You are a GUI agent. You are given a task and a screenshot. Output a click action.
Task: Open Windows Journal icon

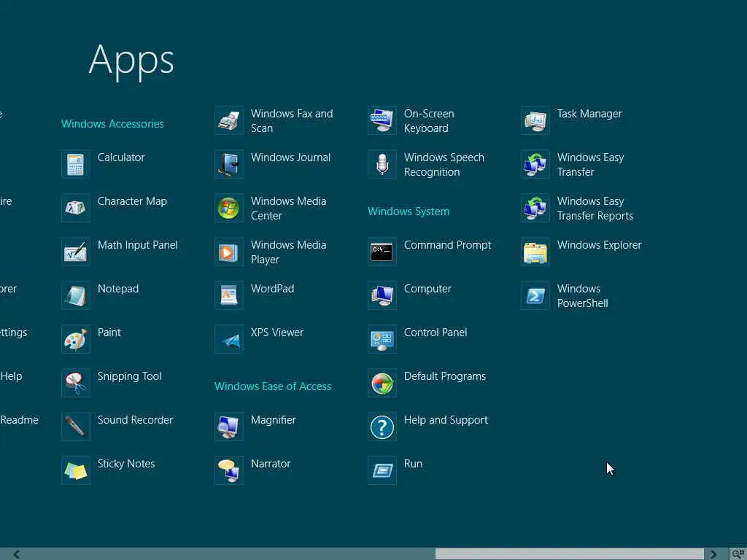pos(229,164)
